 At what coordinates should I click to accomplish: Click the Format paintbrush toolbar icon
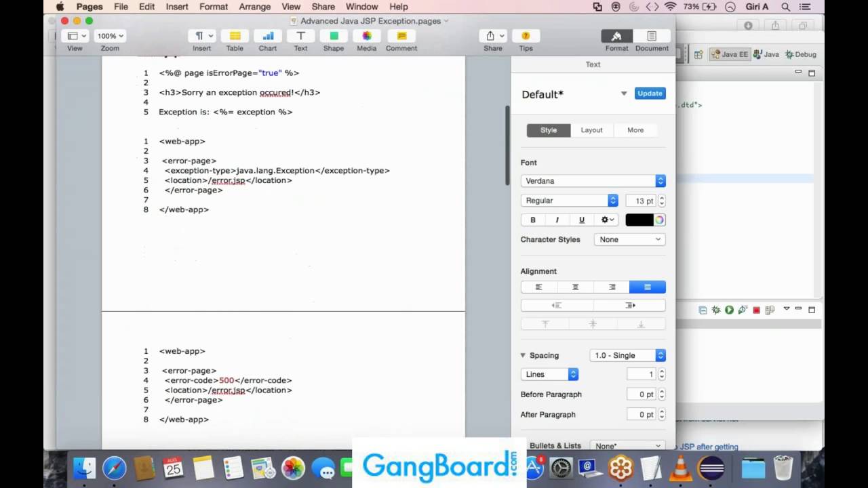pos(616,36)
